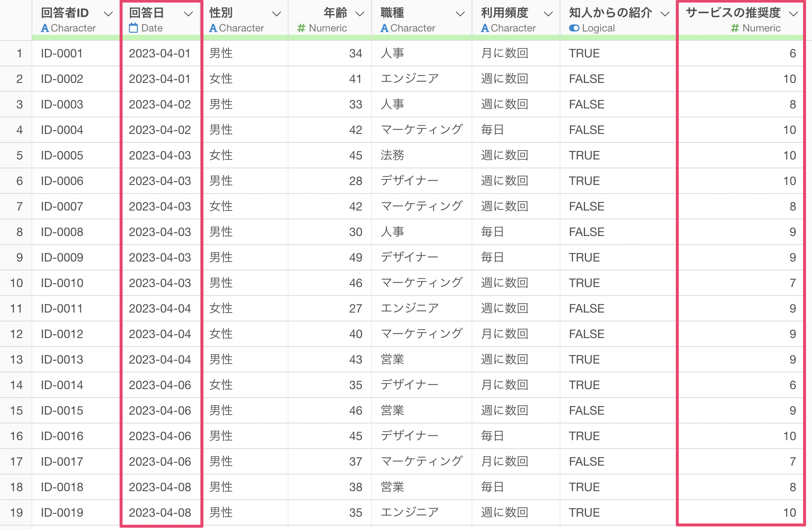Expand the 職種 column menu chevron
Viewport: 812px width, 529px height.
tap(460, 14)
